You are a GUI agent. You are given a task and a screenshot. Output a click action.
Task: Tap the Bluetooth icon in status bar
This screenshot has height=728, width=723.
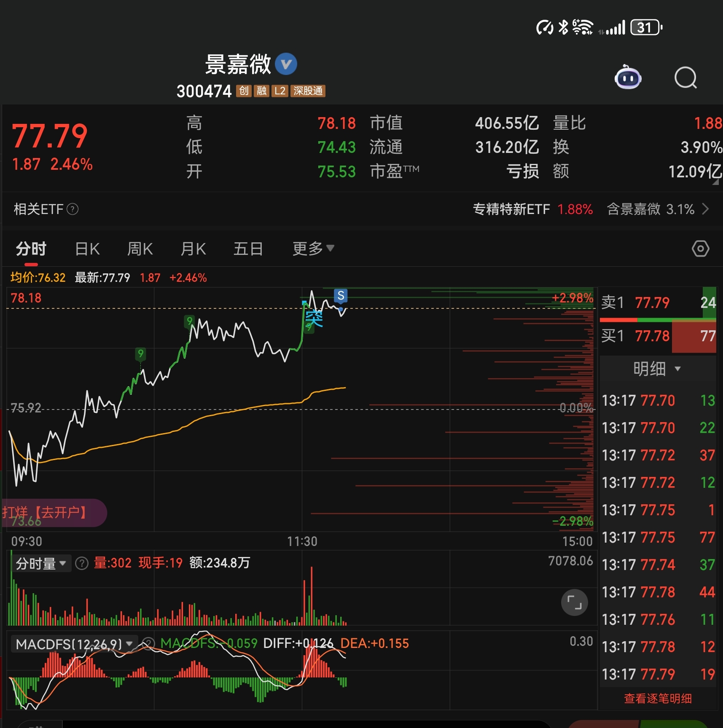563,27
